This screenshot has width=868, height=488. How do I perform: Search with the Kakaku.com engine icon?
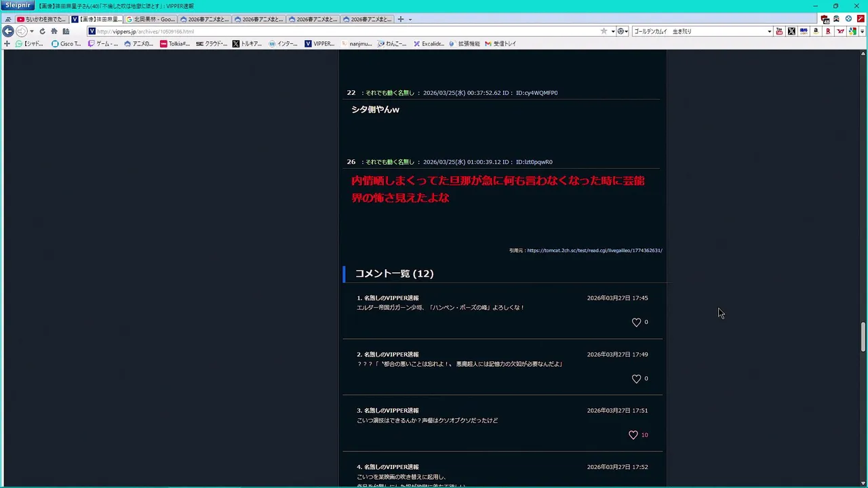click(x=804, y=31)
